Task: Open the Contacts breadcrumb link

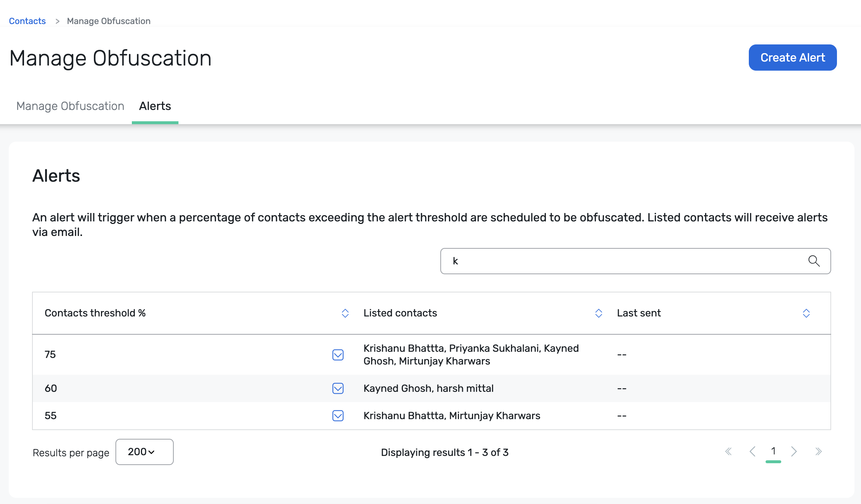Action: point(27,21)
